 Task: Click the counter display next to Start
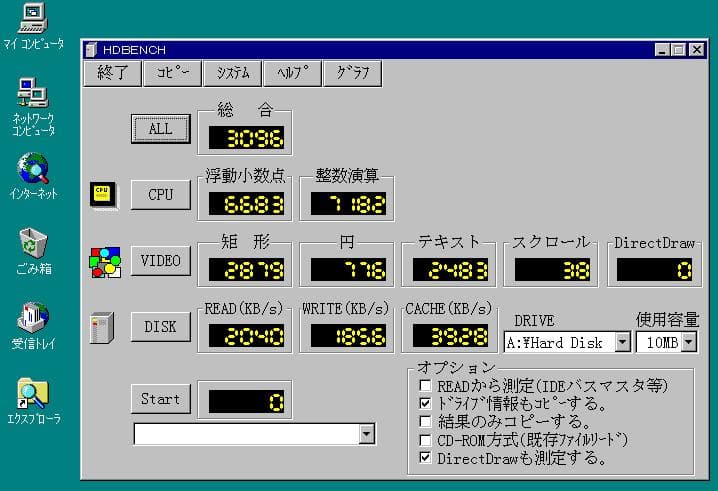coord(246,402)
